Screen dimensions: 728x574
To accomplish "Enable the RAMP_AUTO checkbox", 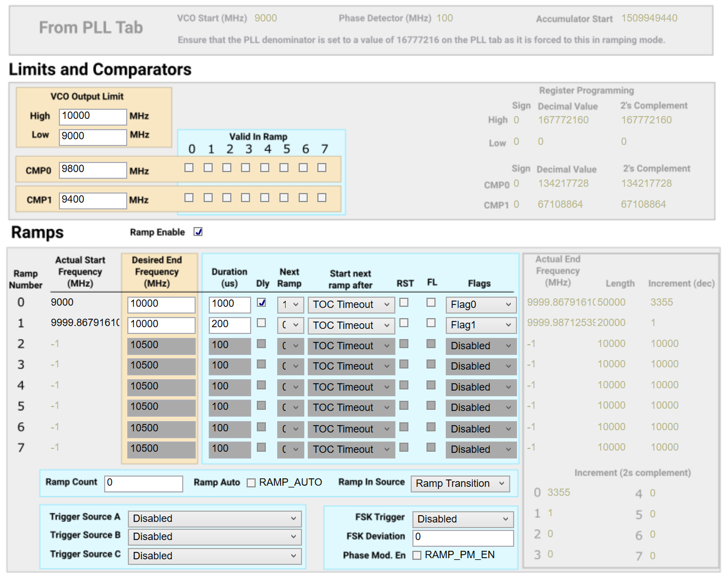I will [x=251, y=483].
